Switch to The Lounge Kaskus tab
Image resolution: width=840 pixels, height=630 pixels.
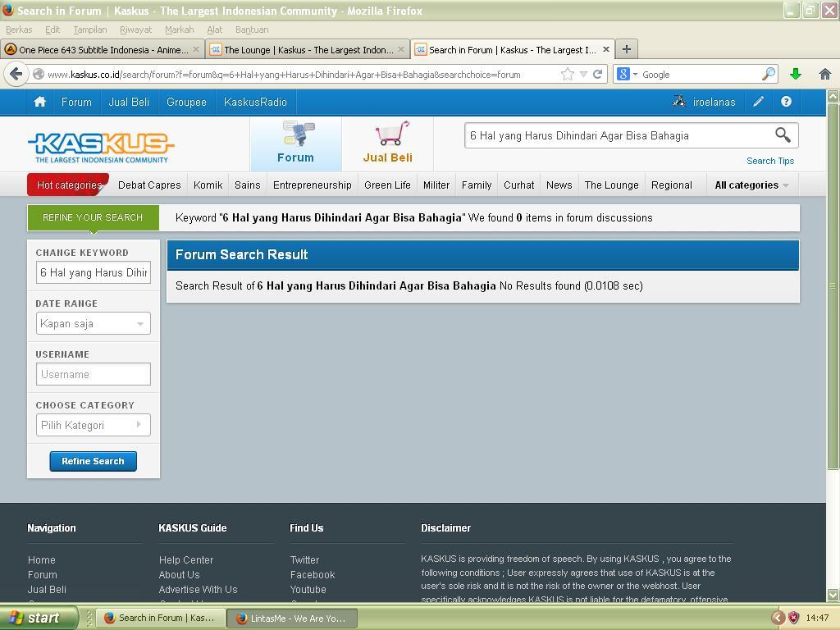pos(308,49)
